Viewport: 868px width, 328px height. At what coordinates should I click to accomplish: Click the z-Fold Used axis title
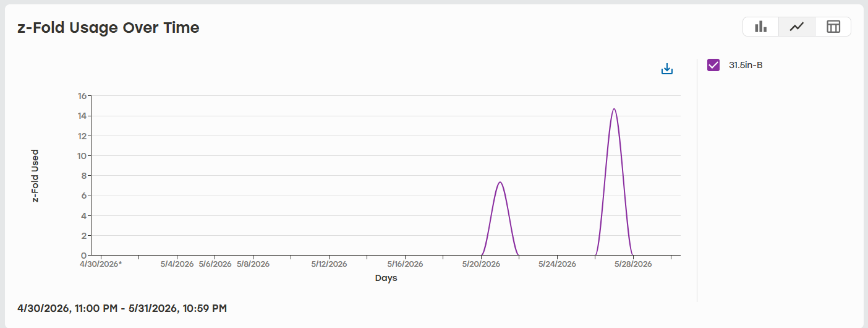click(x=35, y=176)
